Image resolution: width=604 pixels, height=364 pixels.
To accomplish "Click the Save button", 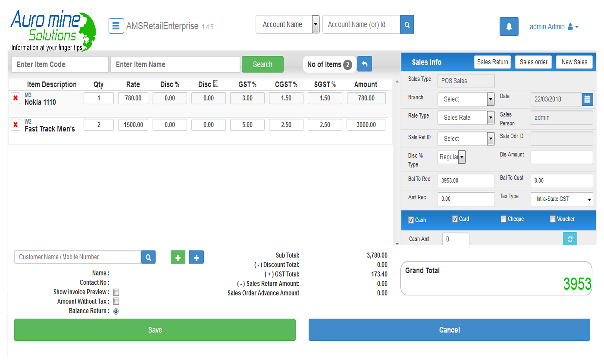I will coord(154,330).
